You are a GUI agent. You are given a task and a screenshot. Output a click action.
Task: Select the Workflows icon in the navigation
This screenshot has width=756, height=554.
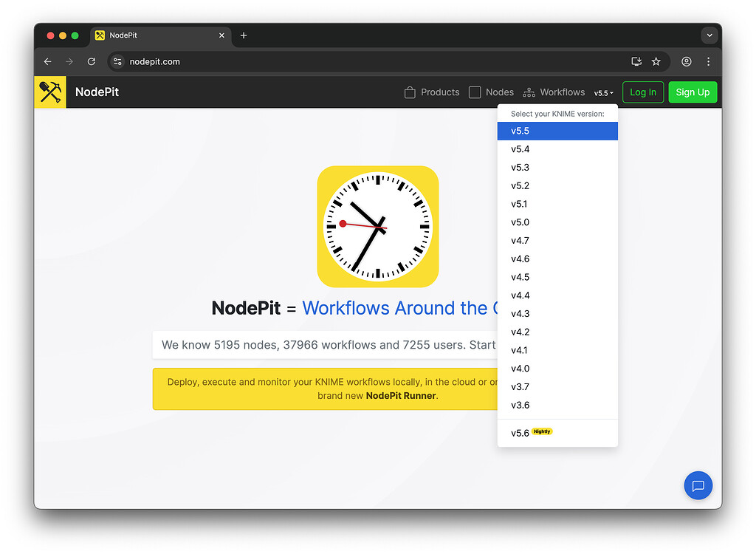coord(529,92)
